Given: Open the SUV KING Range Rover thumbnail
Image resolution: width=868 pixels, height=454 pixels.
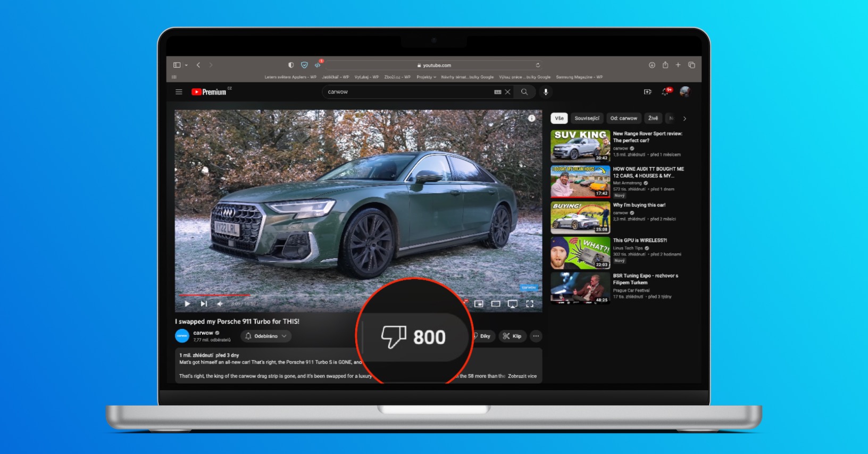Looking at the screenshot, I should point(580,146).
